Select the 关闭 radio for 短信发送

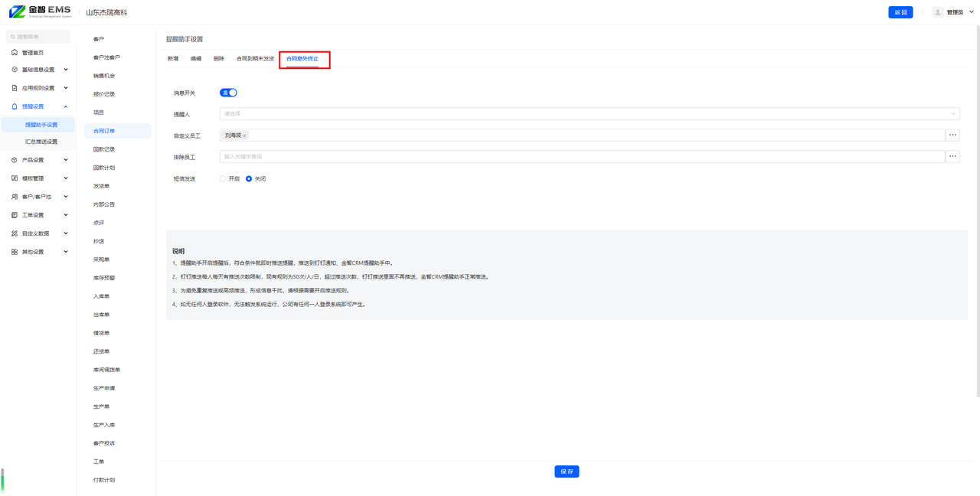(x=249, y=178)
